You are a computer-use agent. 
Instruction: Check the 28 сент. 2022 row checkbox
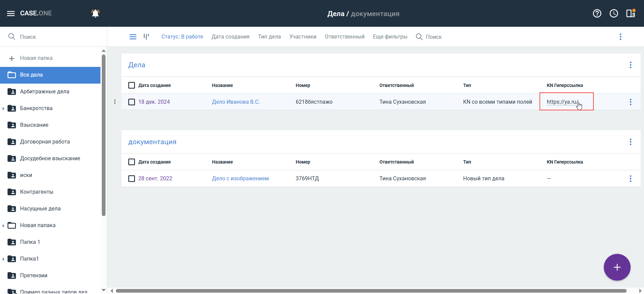(132, 179)
